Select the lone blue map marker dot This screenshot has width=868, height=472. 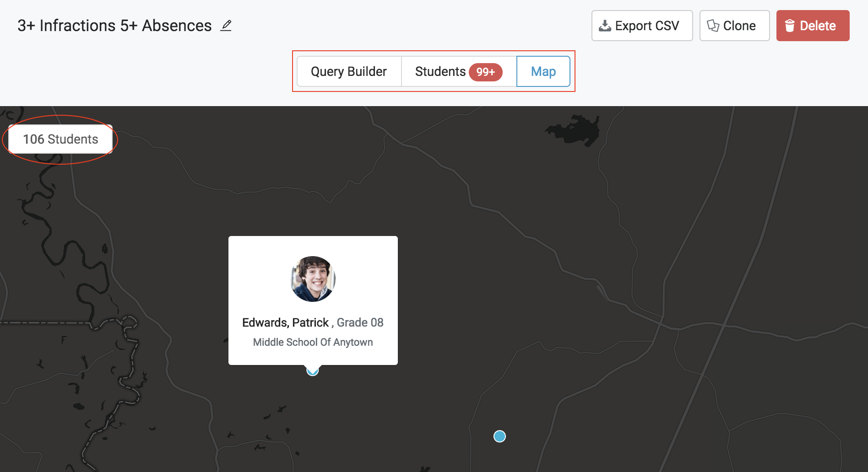(x=499, y=436)
